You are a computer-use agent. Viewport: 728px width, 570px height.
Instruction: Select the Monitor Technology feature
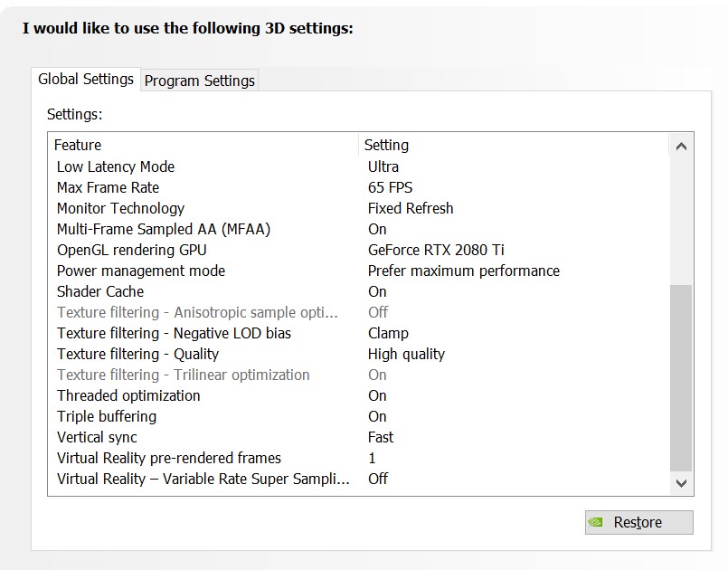(x=120, y=209)
